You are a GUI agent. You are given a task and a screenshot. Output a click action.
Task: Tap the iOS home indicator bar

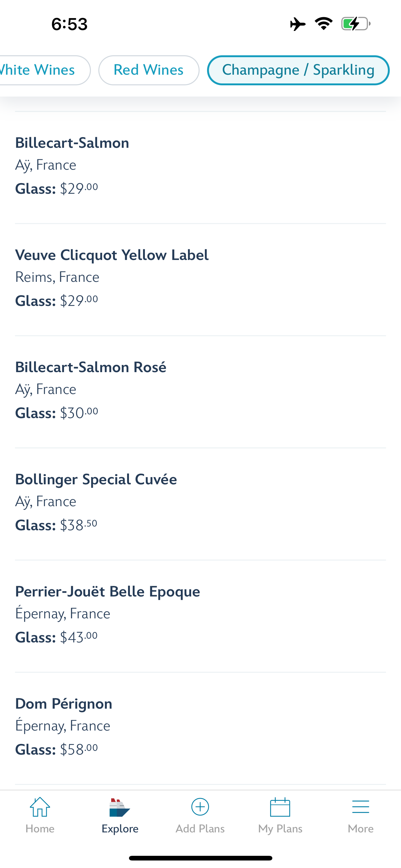(x=200, y=858)
